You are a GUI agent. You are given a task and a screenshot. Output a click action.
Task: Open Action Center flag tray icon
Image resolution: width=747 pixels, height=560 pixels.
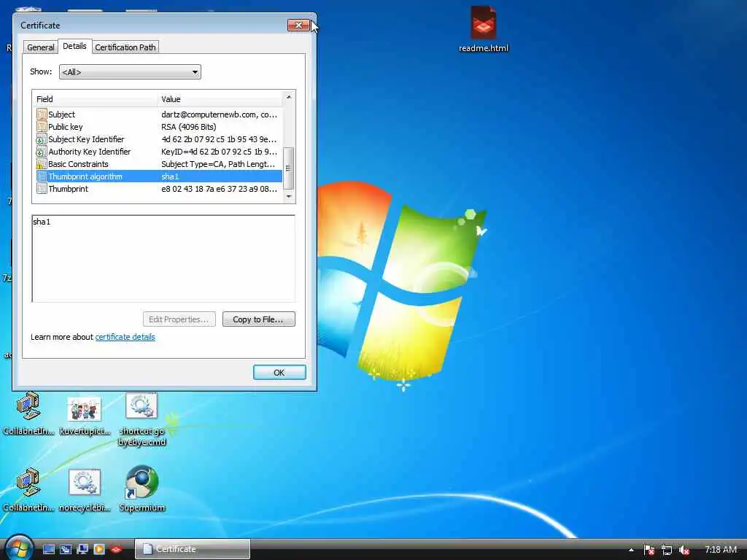[649, 550]
